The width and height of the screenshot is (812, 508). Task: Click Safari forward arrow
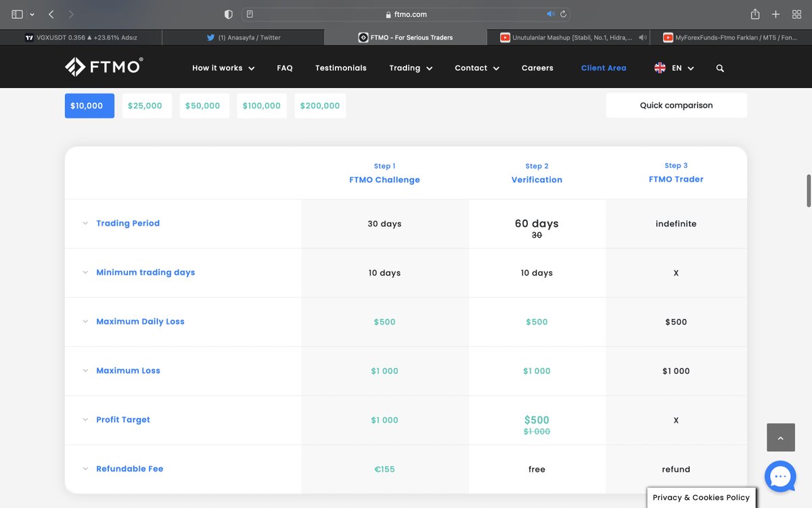coord(72,14)
